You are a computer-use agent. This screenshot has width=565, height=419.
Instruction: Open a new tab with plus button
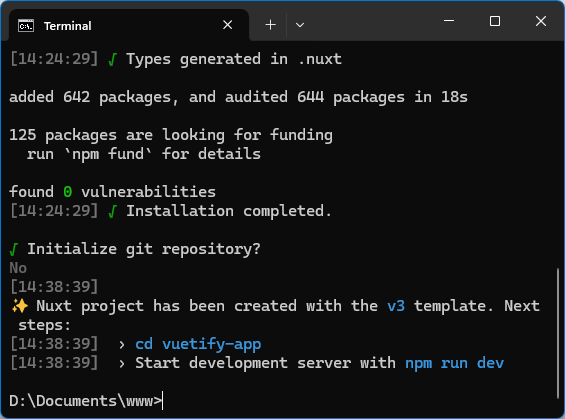pos(270,25)
